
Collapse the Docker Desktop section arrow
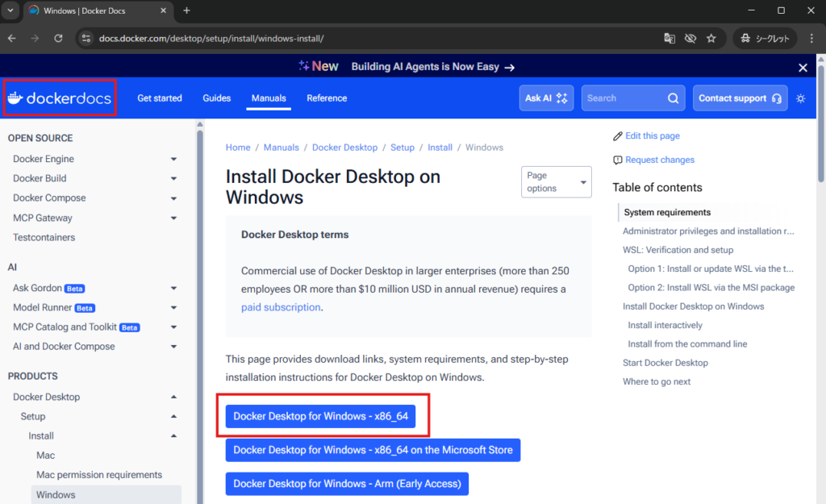[x=173, y=397]
